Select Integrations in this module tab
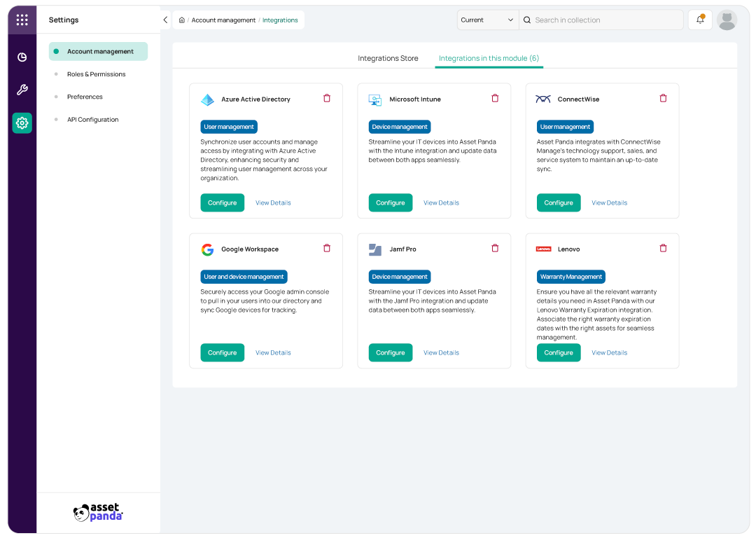The width and height of the screenshot is (756, 538). 489,58
